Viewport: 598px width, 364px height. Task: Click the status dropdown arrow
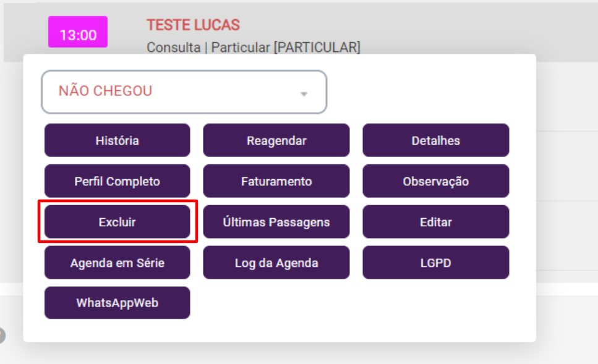click(304, 94)
